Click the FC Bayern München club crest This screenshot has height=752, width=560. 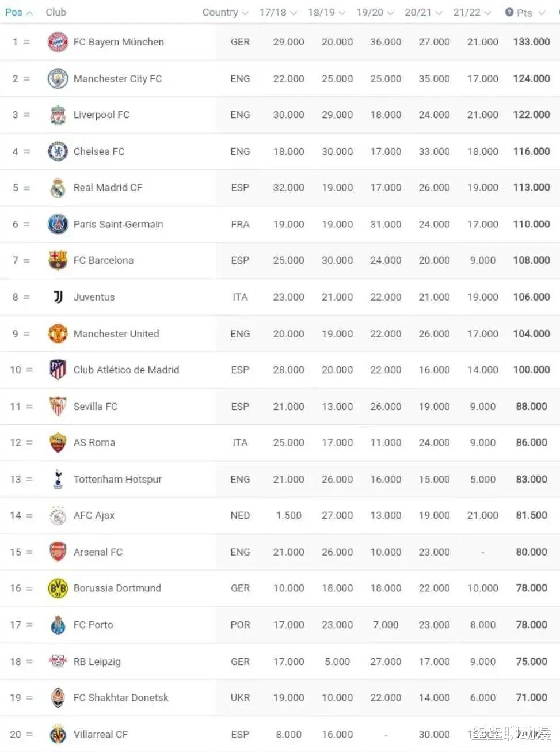pyautogui.click(x=58, y=42)
